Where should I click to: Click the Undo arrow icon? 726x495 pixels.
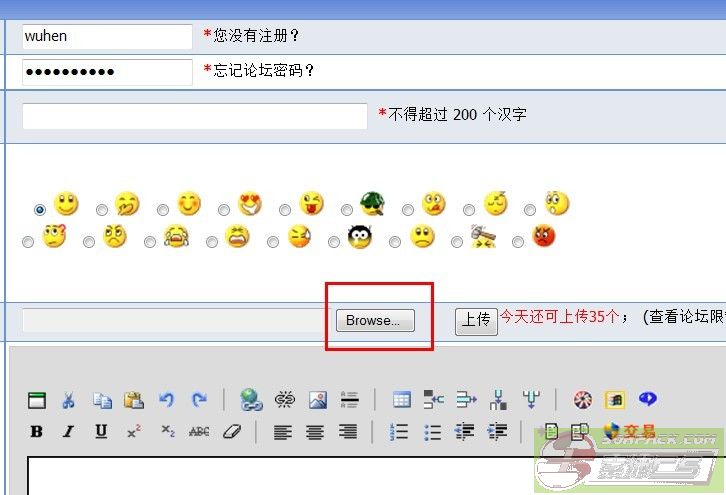click(x=166, y=400)
